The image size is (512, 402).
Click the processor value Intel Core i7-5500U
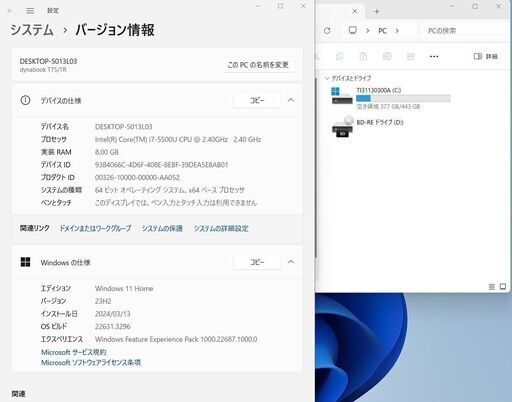click(x=178, y=139)
